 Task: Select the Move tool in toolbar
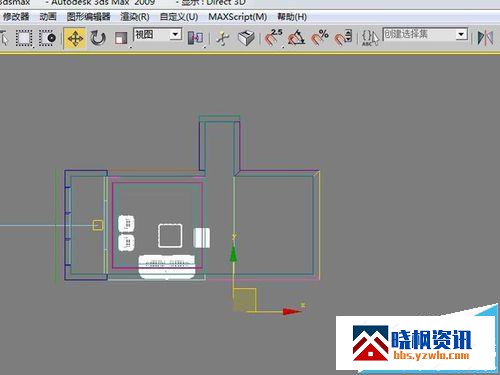coord(75,39)
